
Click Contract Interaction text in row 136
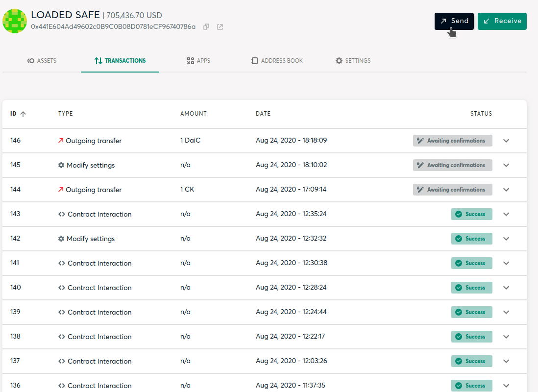pos(99,386)
